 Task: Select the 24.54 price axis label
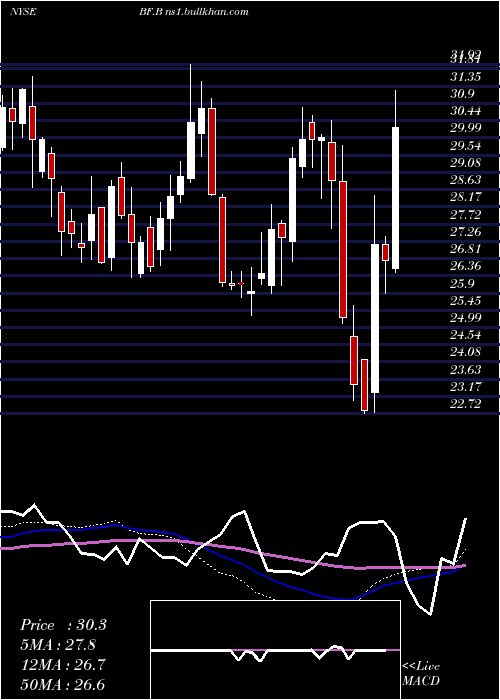[466, 334]
